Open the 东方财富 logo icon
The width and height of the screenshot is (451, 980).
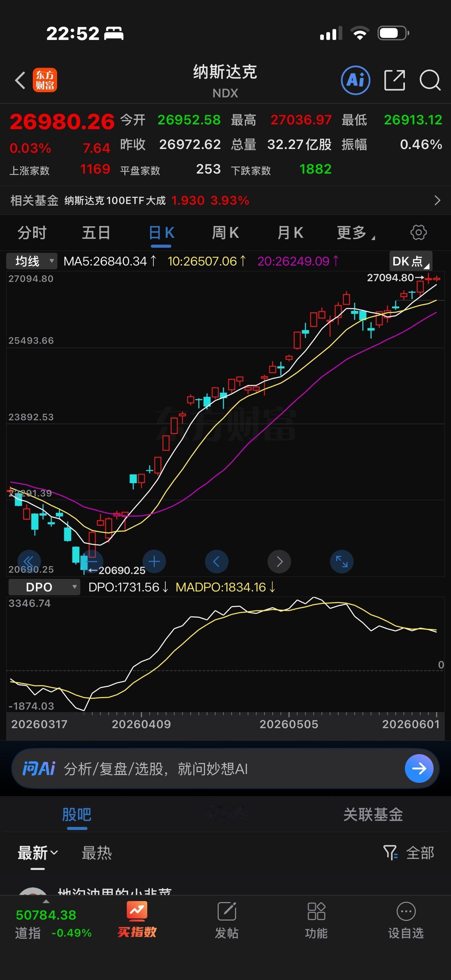(x=45, y=80)
